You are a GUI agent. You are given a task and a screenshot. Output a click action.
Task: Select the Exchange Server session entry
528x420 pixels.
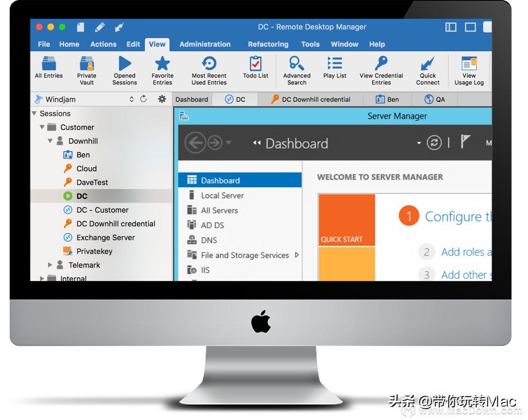105,238
